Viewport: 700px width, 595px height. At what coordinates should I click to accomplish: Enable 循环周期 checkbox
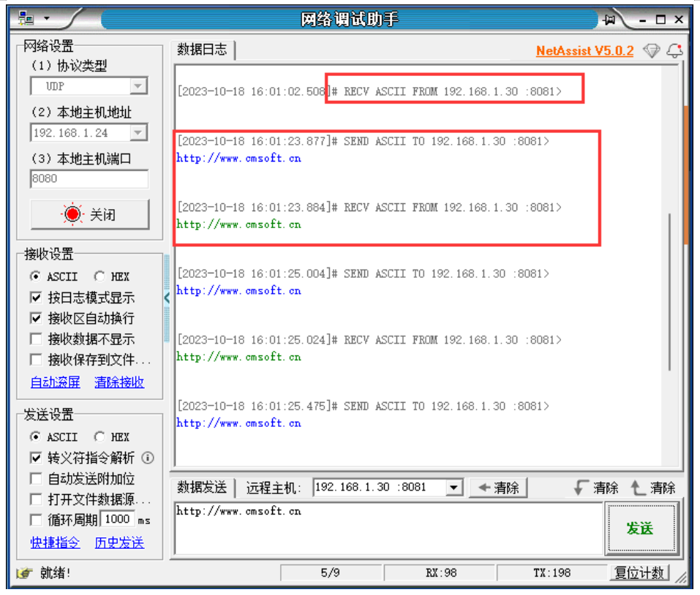coord(36,520)
